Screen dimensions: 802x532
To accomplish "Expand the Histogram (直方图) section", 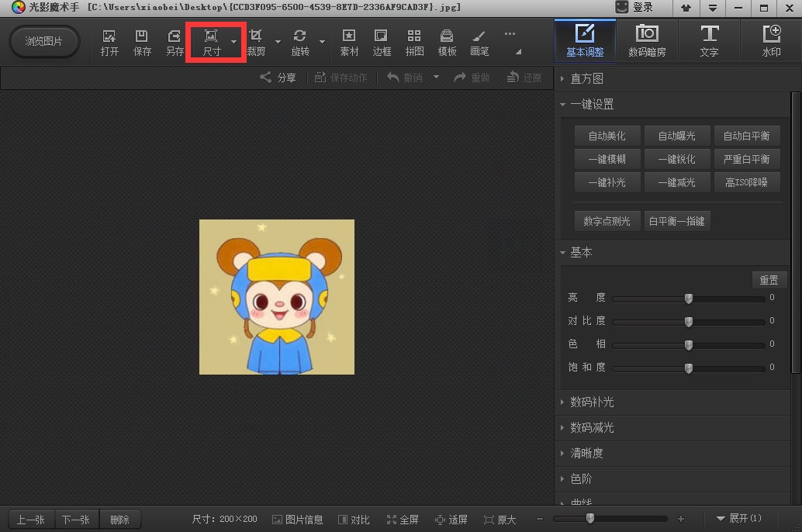I will pyautogui.click(x=586, y=78).
